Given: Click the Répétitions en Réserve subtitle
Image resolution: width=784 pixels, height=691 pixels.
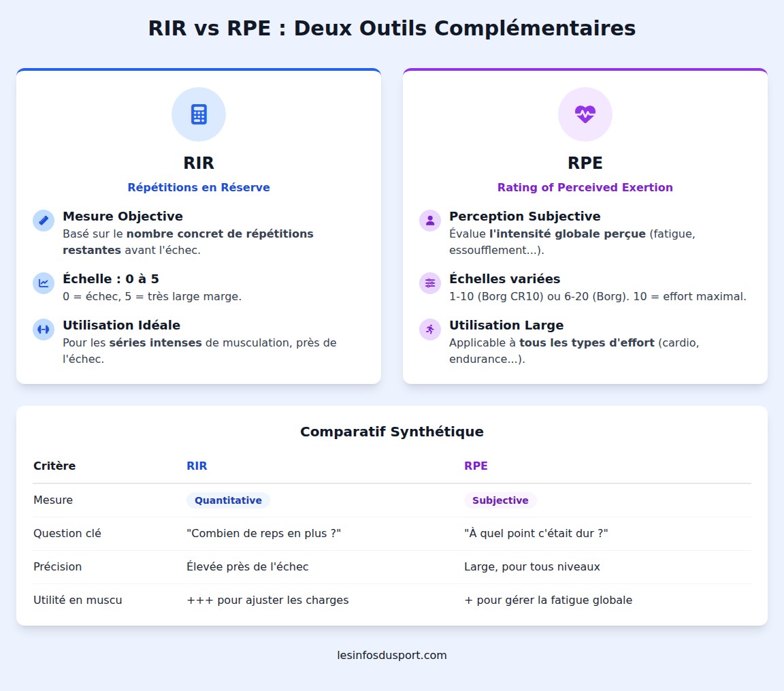Looking at the screenshot, I should pos(198,187).
